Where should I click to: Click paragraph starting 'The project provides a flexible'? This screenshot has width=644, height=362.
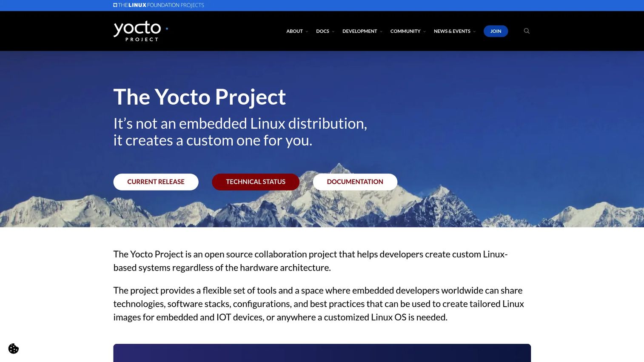tap(319, 304)
